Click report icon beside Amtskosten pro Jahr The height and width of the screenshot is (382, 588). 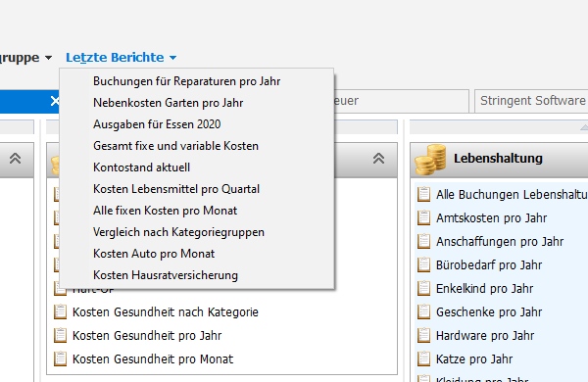pos(423,218)
